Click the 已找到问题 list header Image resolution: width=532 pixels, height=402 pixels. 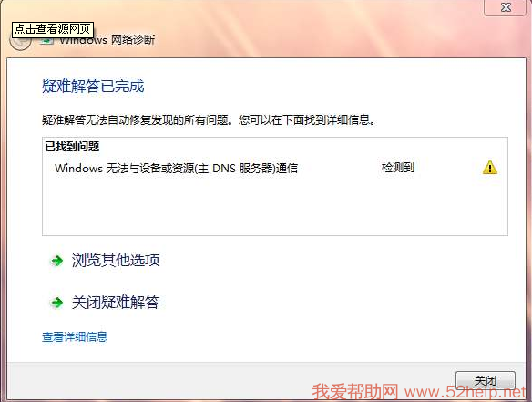[72, 147]
